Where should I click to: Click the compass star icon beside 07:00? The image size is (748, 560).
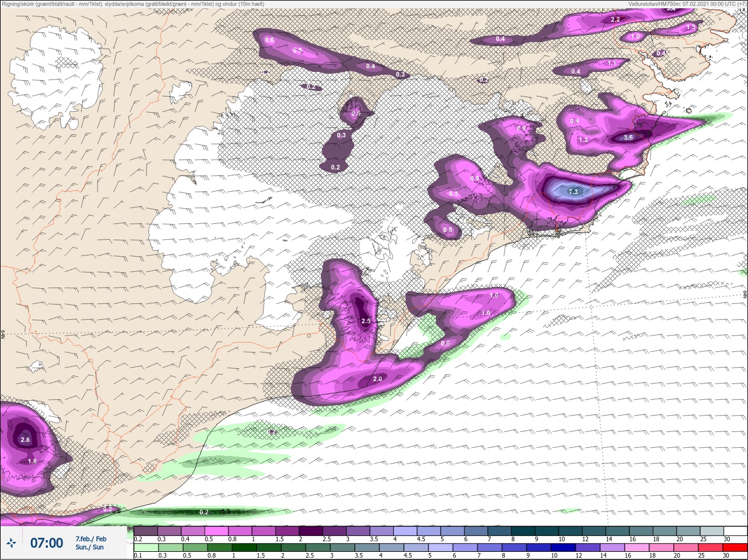[11, 543]
